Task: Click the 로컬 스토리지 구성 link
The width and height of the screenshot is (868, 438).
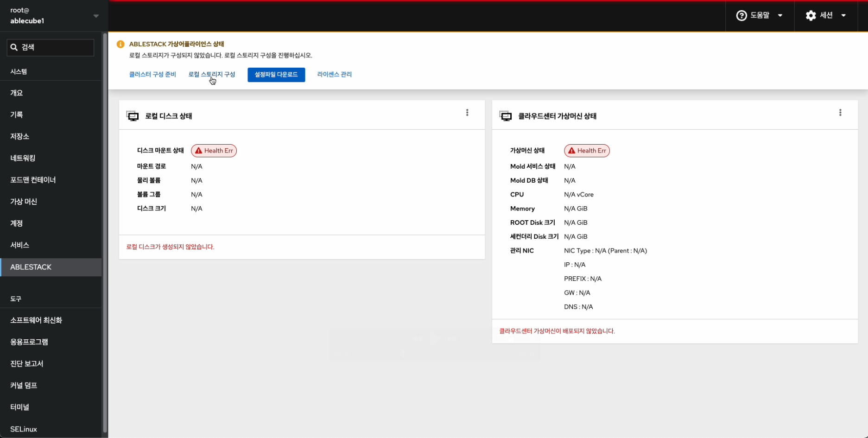Action: tap(211, 75)
